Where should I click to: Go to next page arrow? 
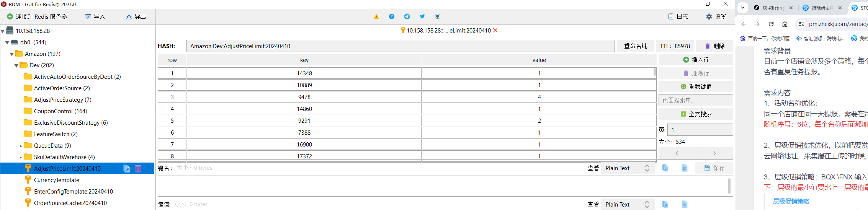(x=714, y=153)
